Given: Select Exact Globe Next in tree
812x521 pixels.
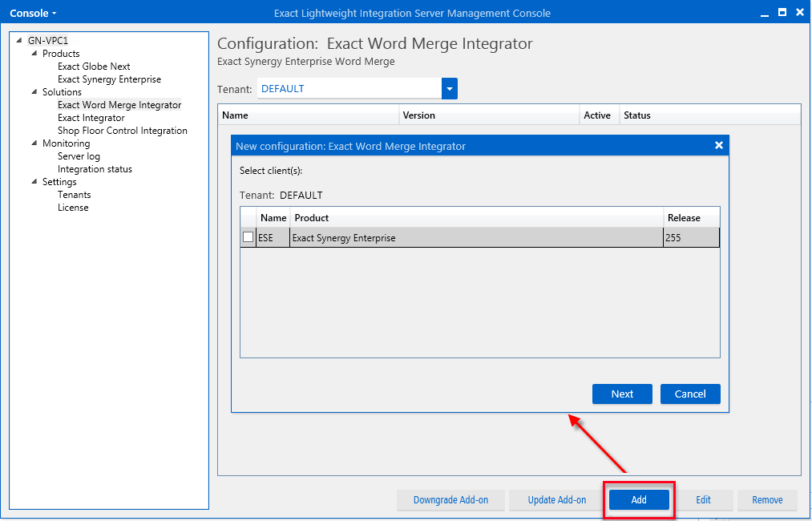Looking at the screenshot, I should click(94, 67).
